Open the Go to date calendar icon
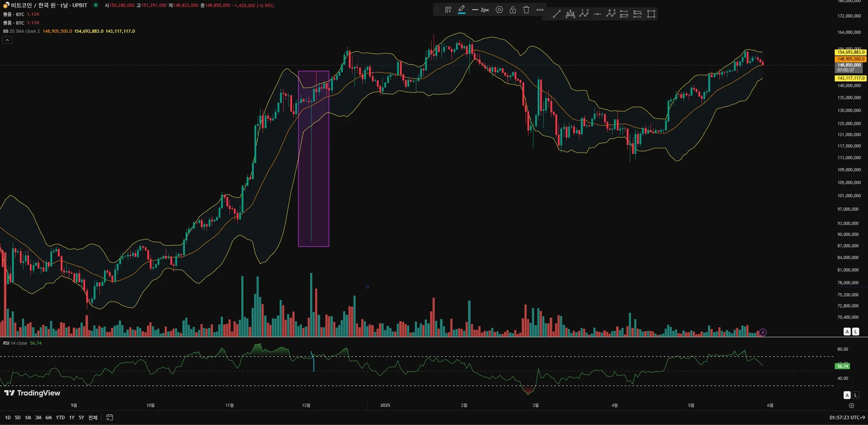Image resolution: width=868 pixels, height=425 pixels. click(x=109, y=418)
